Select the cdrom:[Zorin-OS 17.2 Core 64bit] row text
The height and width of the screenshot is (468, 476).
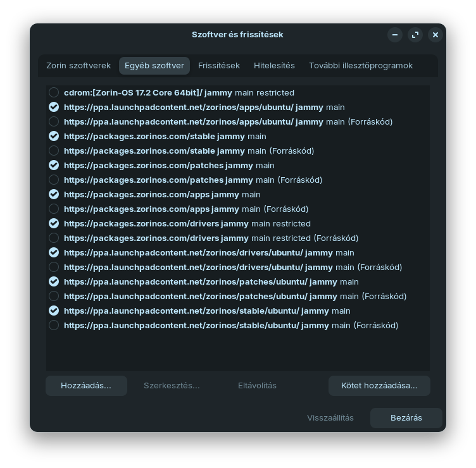[x=179, y=92]
